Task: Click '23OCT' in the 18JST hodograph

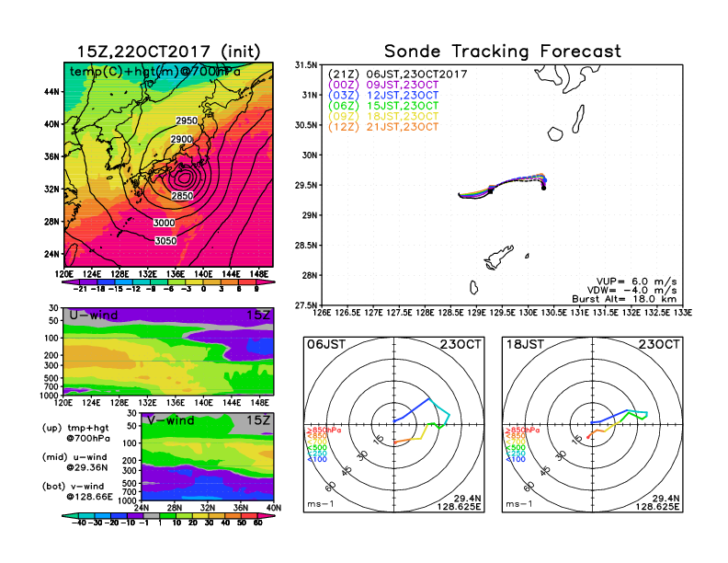Action: tap(659, 344)
